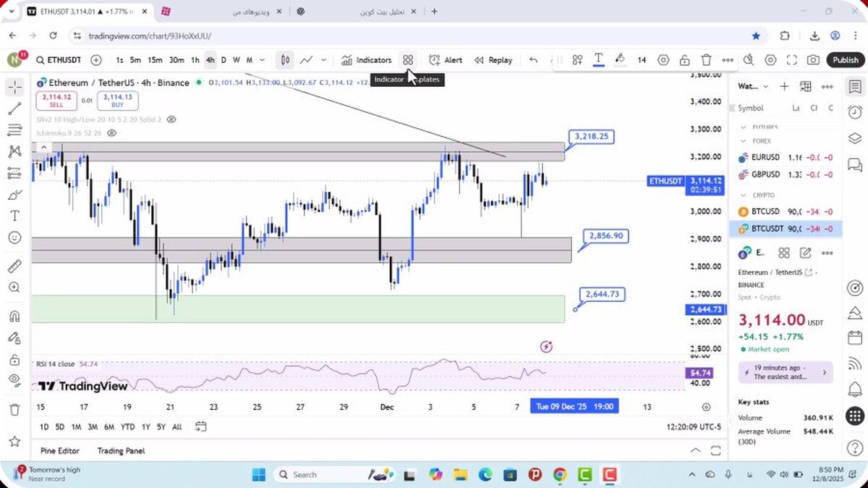
Task: Select EURUSD in the watchlist
Action: [x=786, y=157]
